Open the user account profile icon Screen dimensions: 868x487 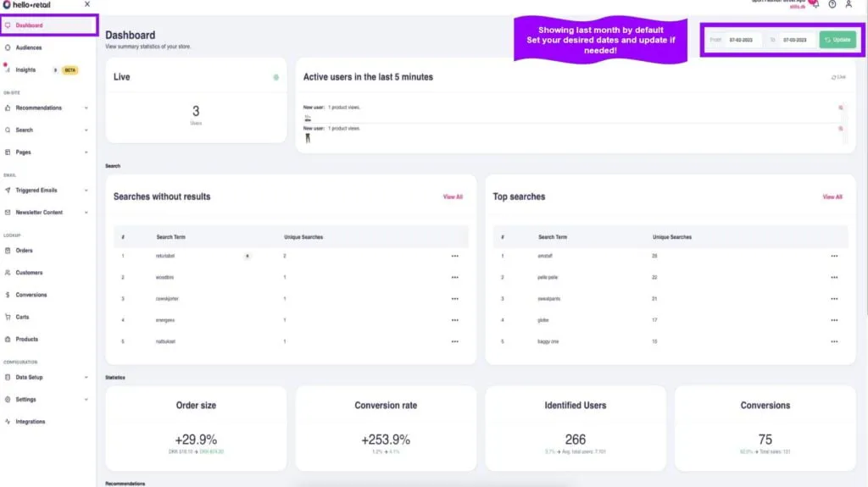click(849, 4)
